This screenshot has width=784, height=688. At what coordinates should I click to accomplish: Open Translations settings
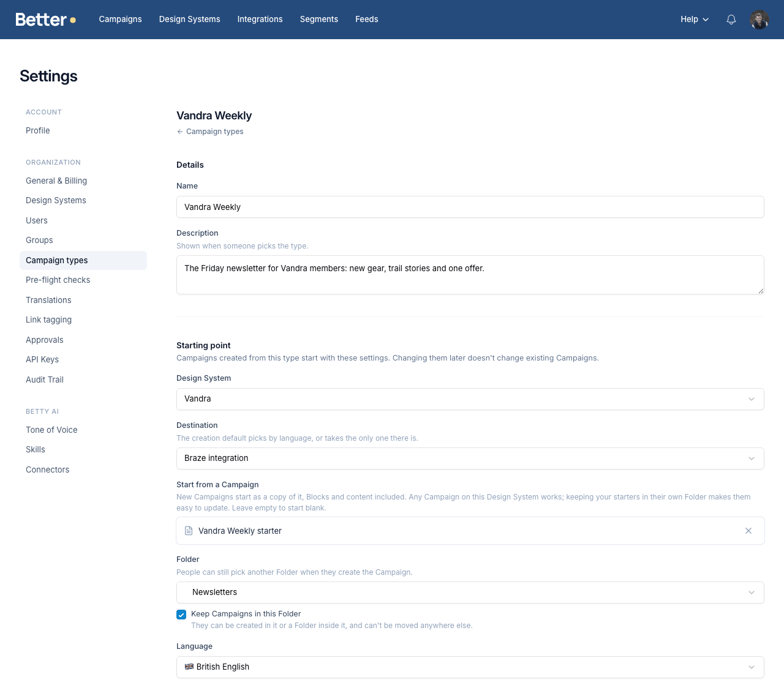tap(83, 300)
